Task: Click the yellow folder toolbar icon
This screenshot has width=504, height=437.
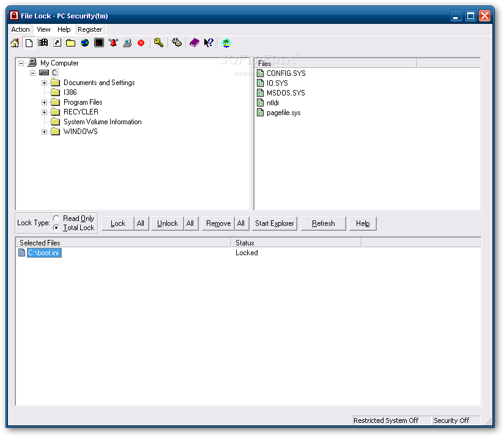Action: [x=71, y=43]
